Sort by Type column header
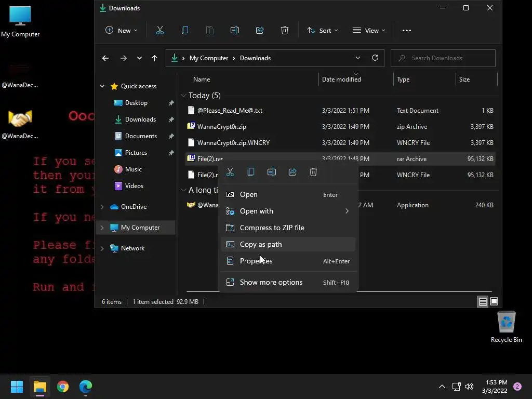 (403, 79)
